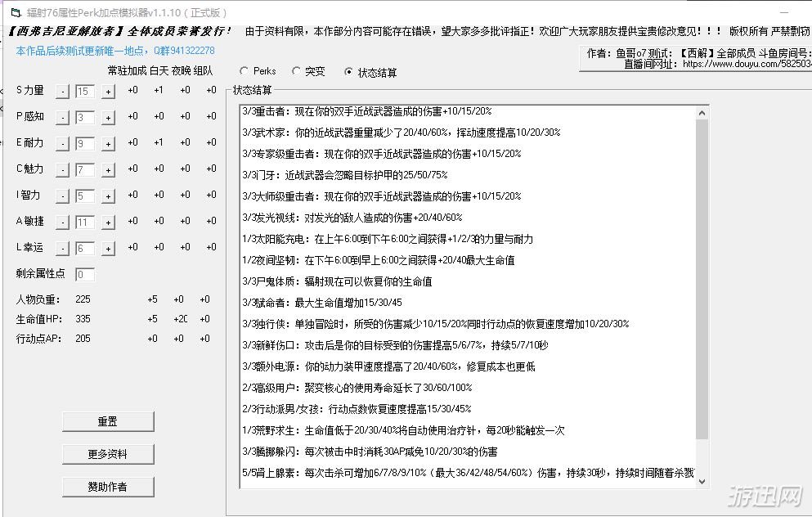Select the 3/3腾挪躲闪 perk line
This screenshot has height=517, width=812.
(x=370, y=452)
